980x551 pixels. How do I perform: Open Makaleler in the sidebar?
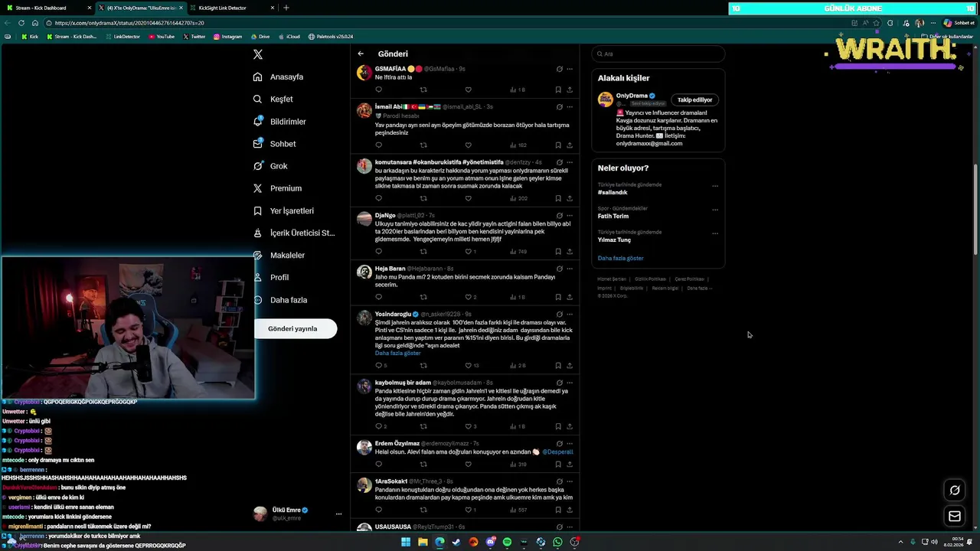click(x=279, y=255)
